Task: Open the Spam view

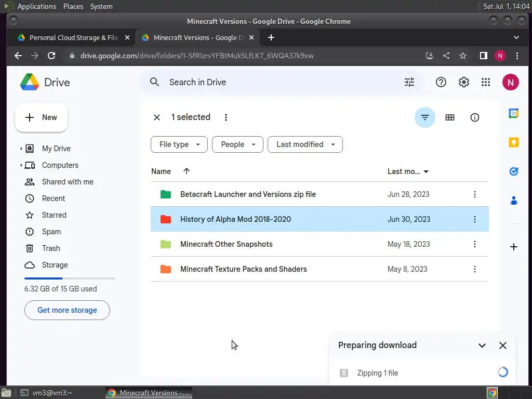Action: click(51, 232)
